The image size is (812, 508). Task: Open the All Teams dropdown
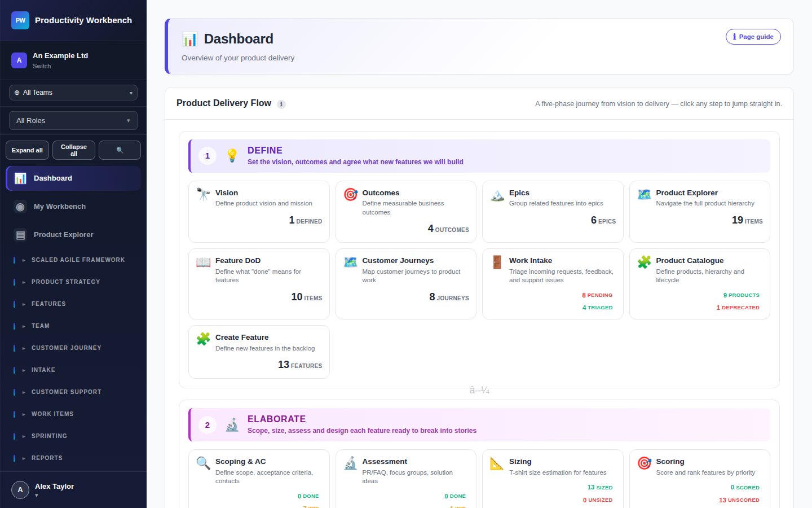coord(73,93)
